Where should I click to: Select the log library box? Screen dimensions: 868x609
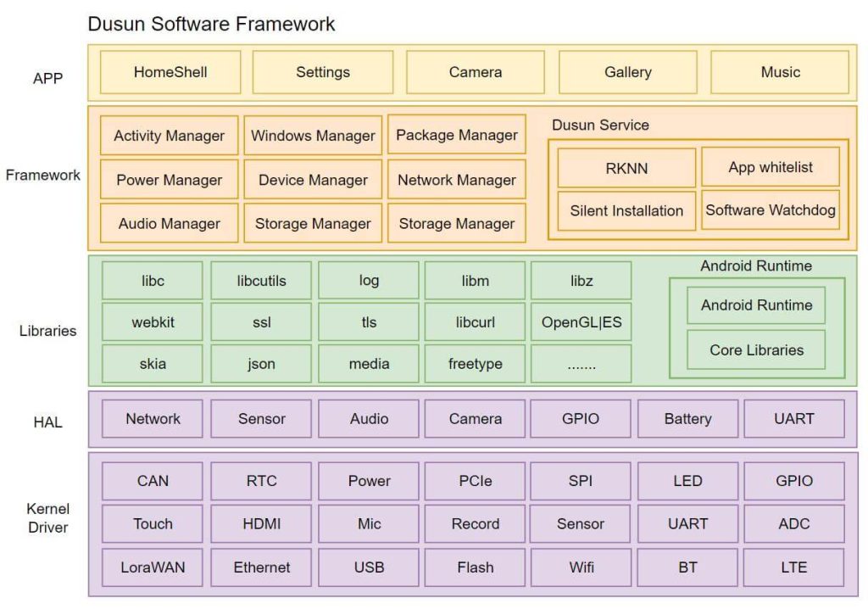[369, 281]
